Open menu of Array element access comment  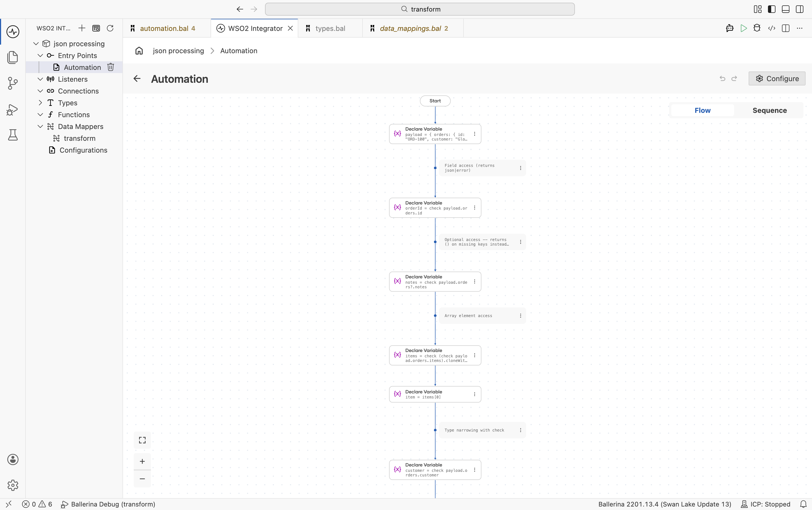coord(520,316)
